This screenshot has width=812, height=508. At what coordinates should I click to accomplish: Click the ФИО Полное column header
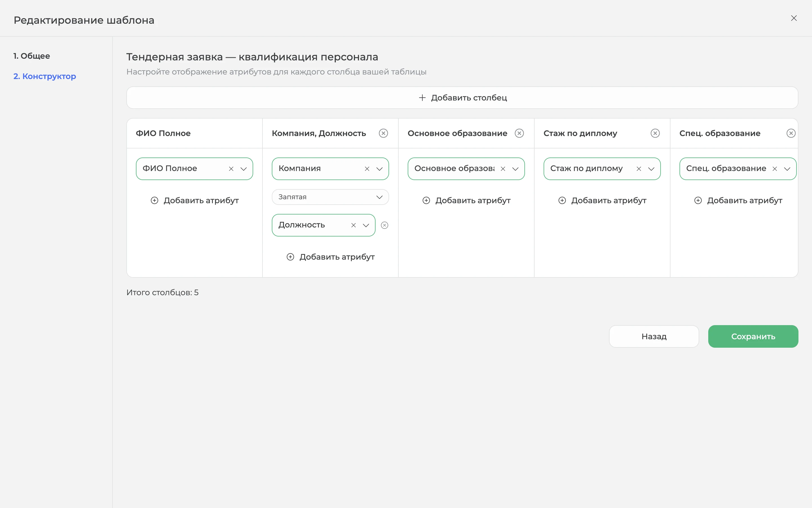pyautogui.click(x=163, y=133)
